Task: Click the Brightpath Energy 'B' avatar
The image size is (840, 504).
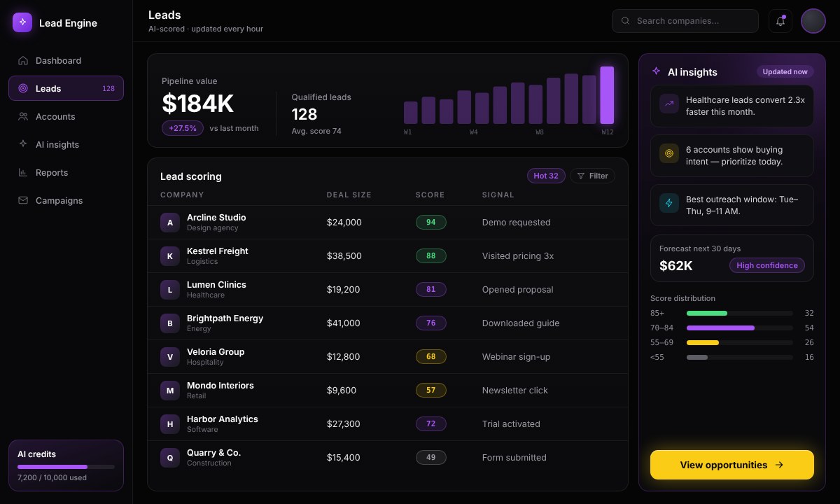Action: (170, 323)
